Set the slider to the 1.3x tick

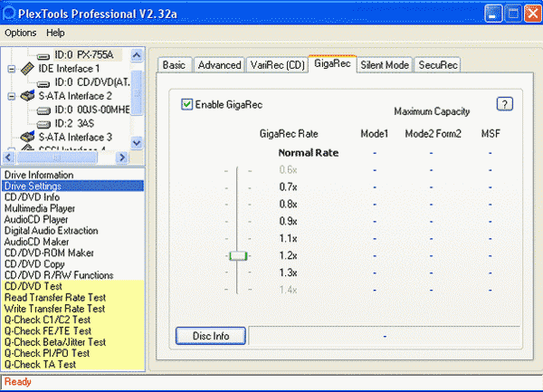237,272
